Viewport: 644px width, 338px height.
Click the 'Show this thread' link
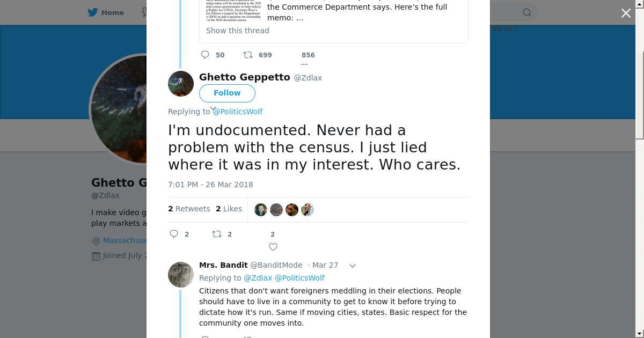click(238, 31)
